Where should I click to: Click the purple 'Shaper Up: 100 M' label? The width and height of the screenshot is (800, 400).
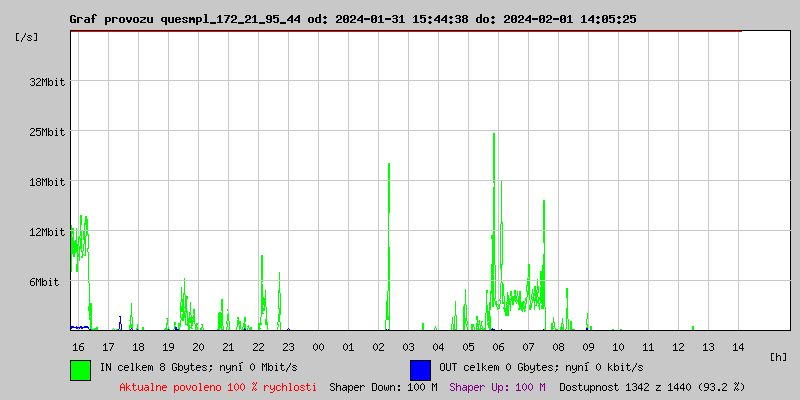point(497,386)
